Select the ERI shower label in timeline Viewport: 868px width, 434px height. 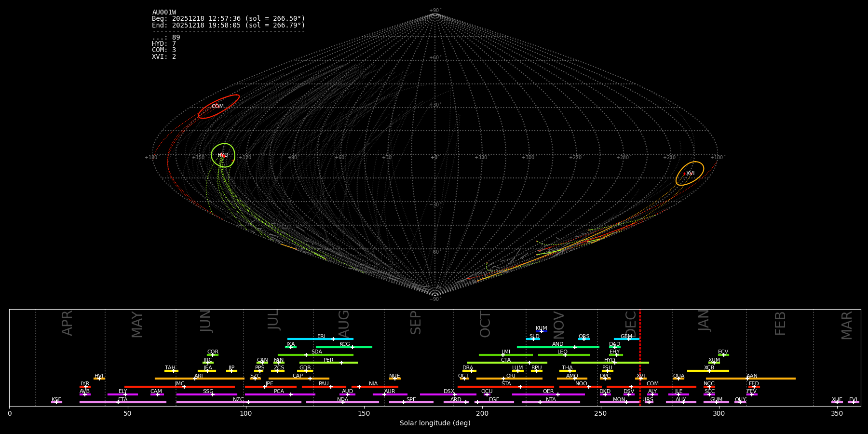(x=322, y=337)
